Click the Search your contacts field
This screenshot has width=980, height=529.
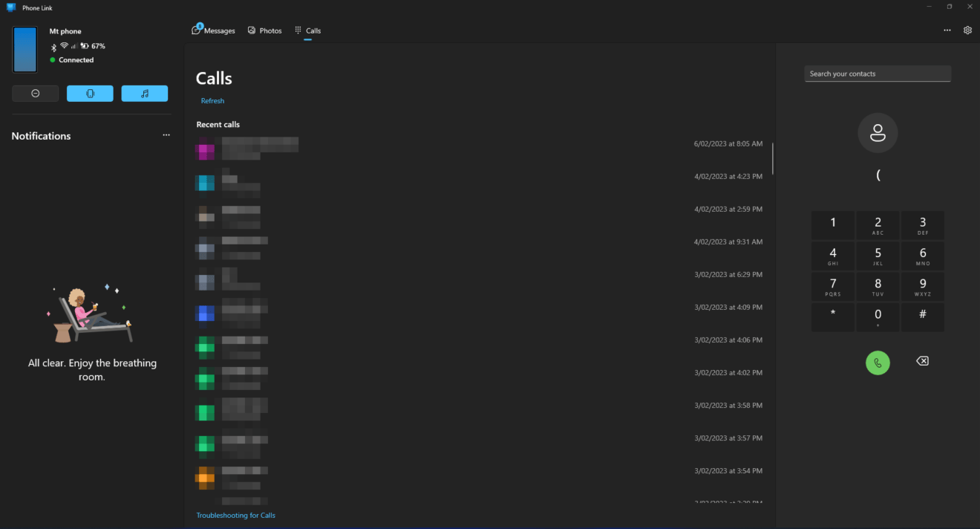tap(877, 74)
